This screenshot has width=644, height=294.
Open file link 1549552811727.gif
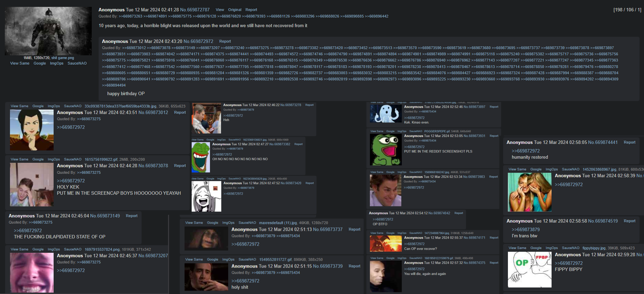click(x=276, y=260)
